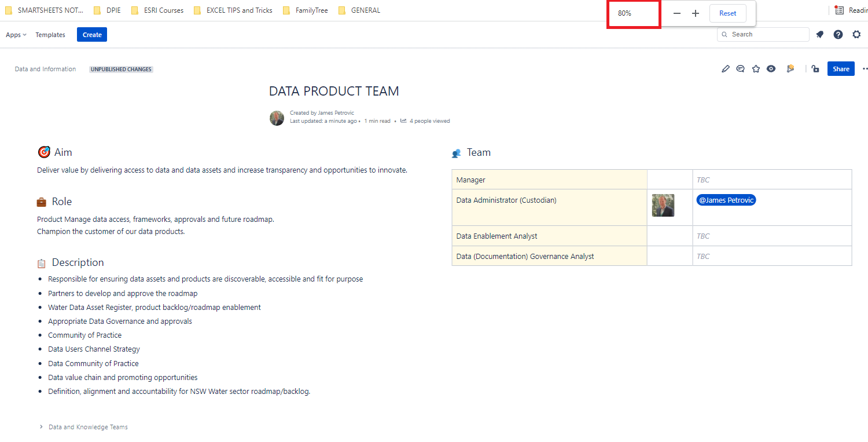Open the @James Petrovic mention link

click(x=726, y=199)
